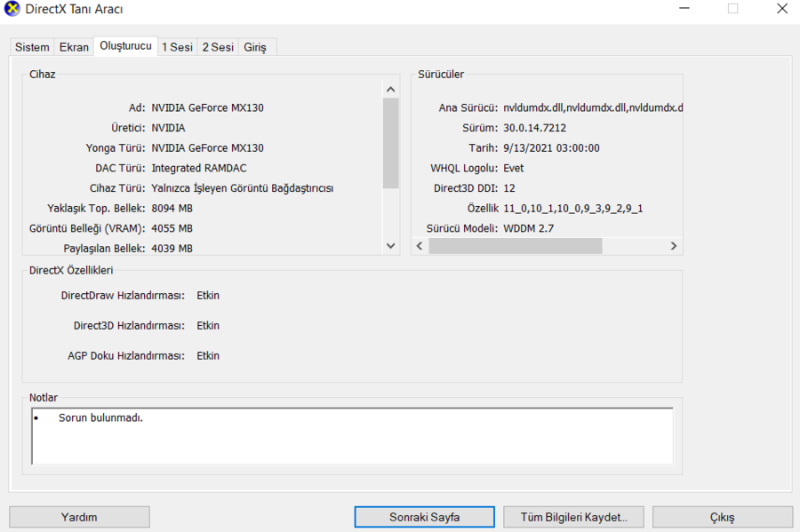Click the Yardım button
The height and width of the screenshot is (532, 800).
(80, 517)
